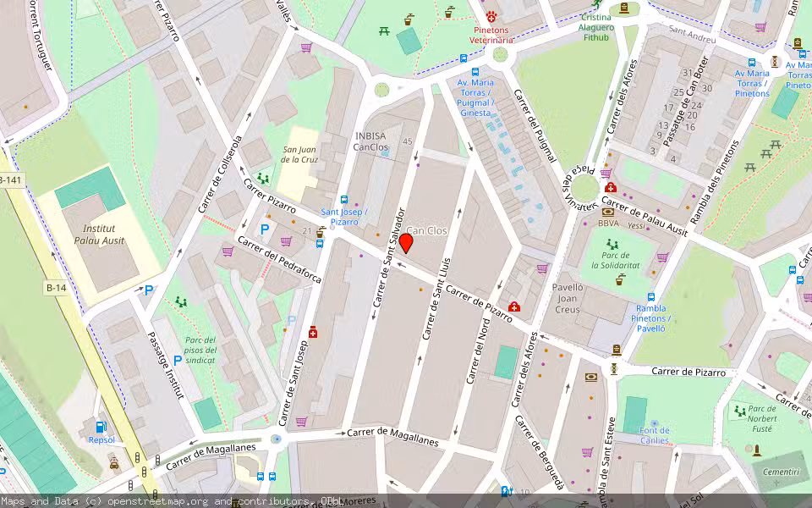Click the red location marker pin

406,243
